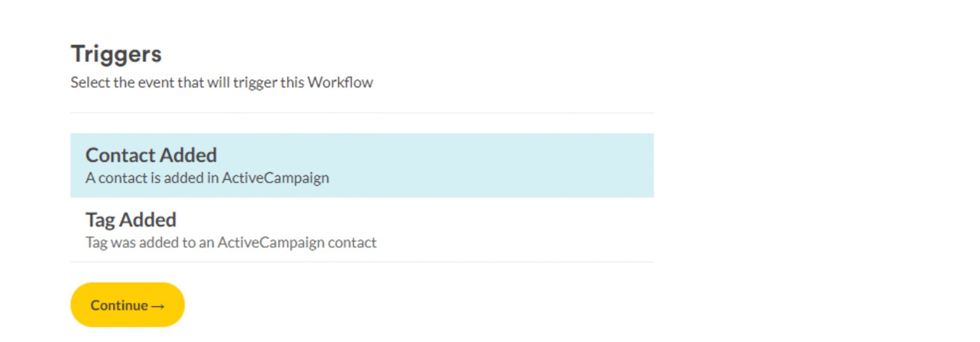
Task: Click the word 'Continue' on the yellow button
Action: tap(119, 305)
